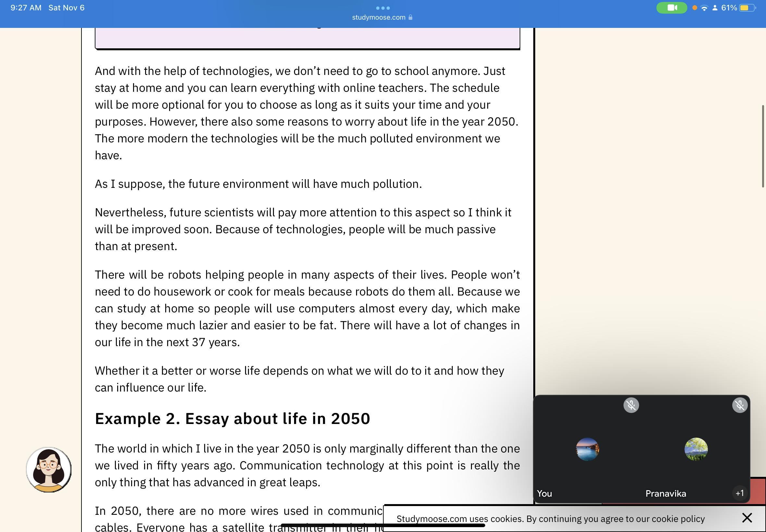This screenshot has width=766, height=532.
Task: Tap the green camera call indicator
Action: pos(671,8)
